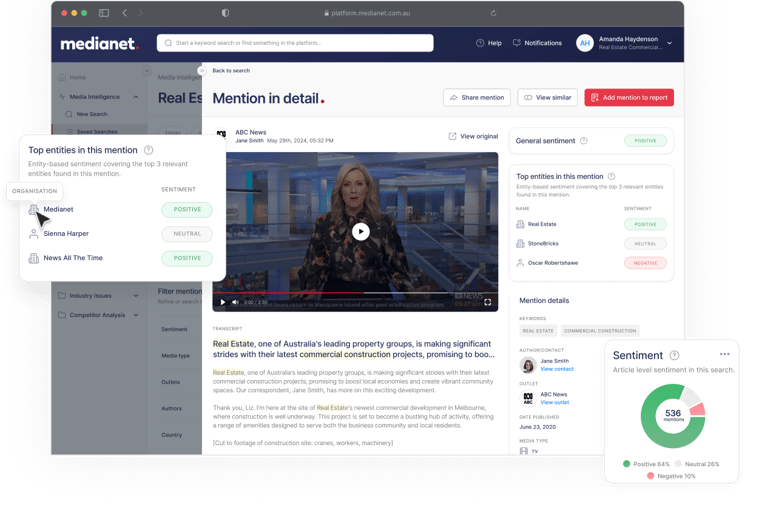Click the platform keyword search field

(295, 43)
